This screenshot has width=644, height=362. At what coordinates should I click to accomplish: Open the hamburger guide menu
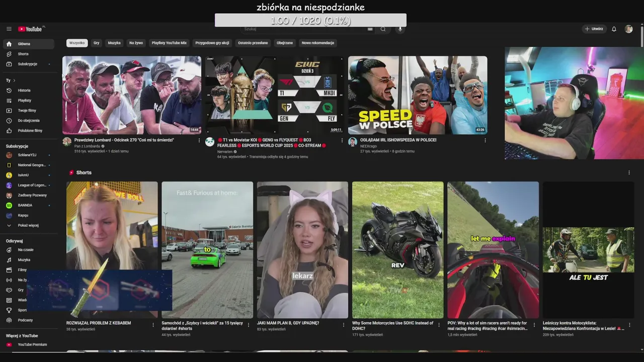[9, 29]
